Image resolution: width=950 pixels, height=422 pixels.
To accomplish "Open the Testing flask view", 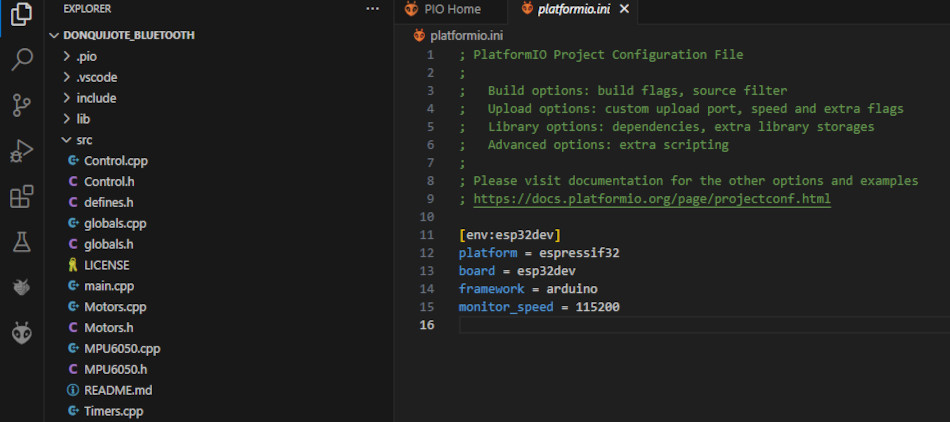I will click(x=21, y=242).
